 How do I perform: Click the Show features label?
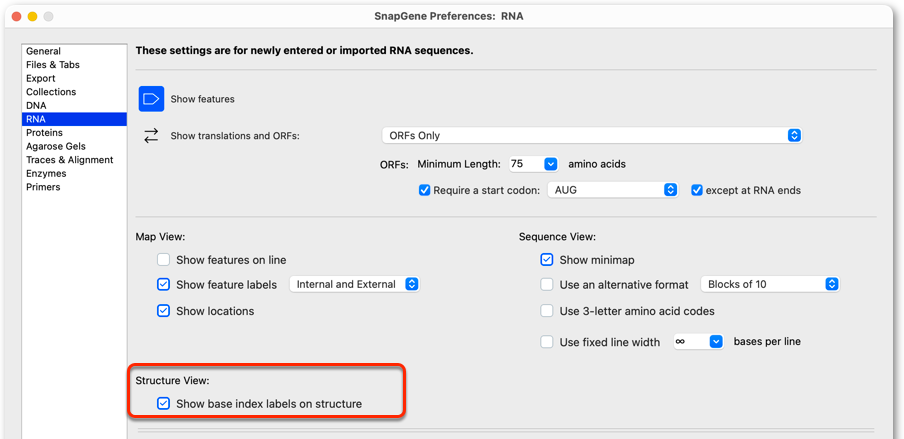pyautogui.click(x=202, y=99)
